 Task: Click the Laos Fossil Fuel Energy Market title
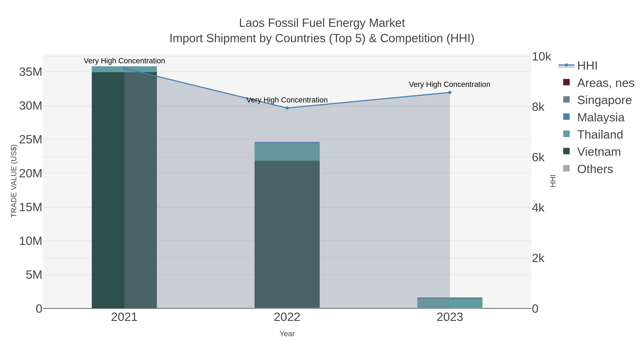click(322, 23)
